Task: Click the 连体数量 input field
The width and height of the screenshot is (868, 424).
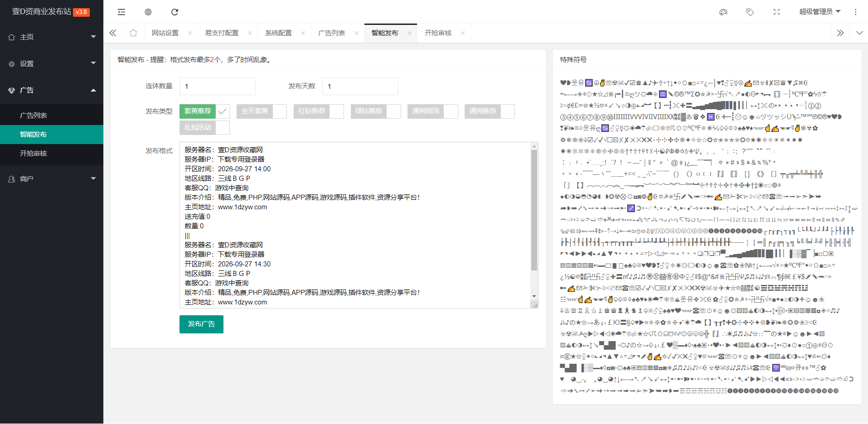Action: pyautogui.click(x=218, y=86)
